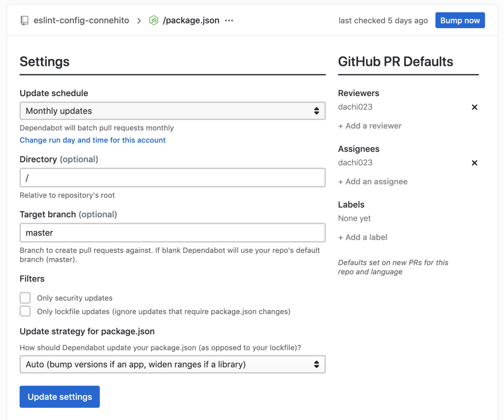Click the 'last checked 5 days ago' text
This screenshot has height=420, width=504.
(383, 21)
